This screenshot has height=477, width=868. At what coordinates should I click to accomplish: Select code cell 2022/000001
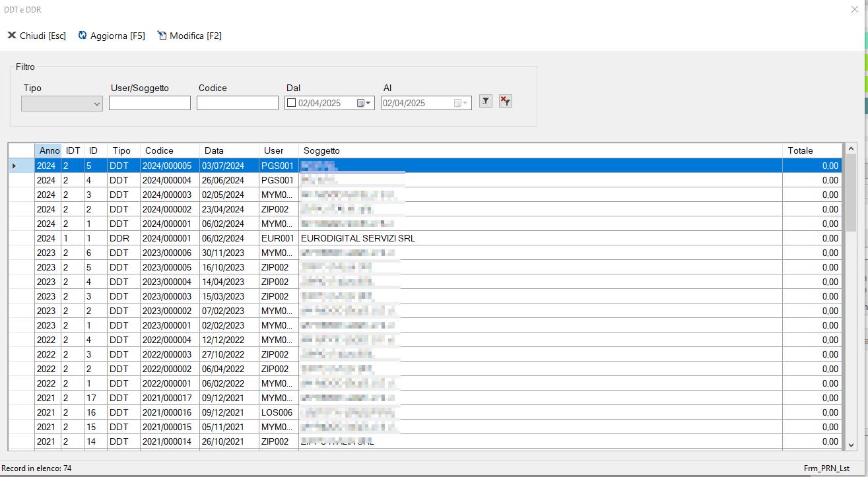point(170,383)
